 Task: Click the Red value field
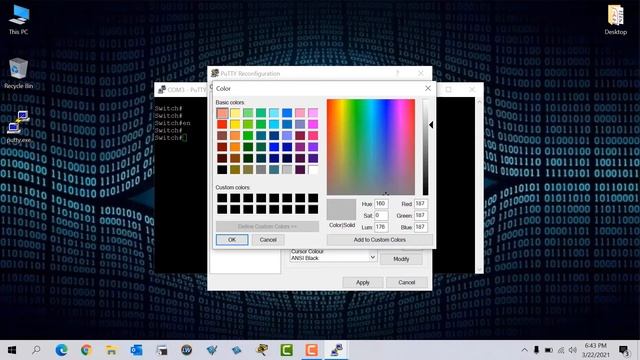point(421,204)
